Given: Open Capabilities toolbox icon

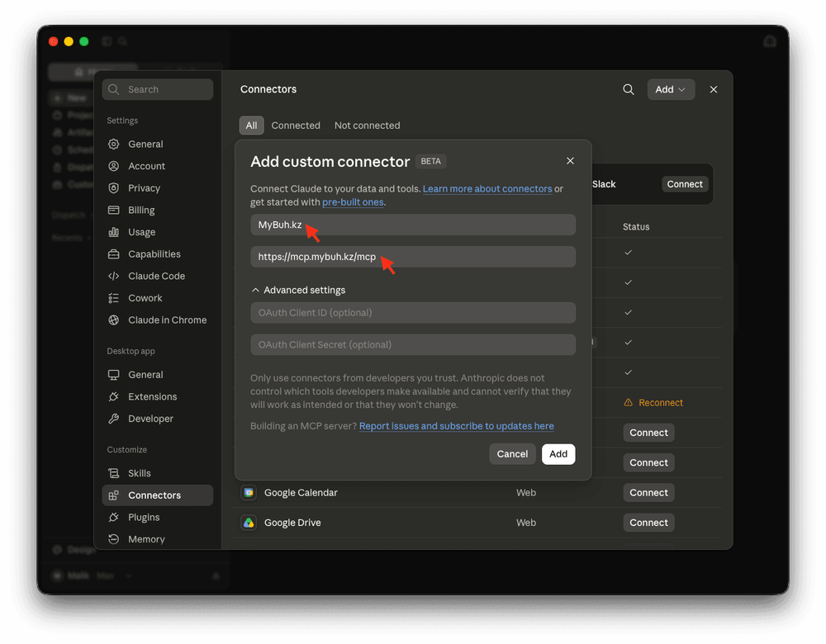Looking at the screenshot, I should click(x=113, y=253).
